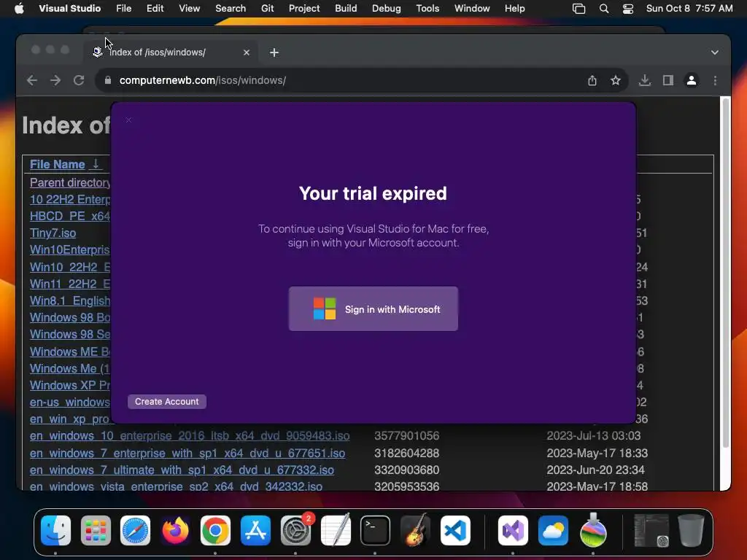
Task: Open the Search menu
Action: (231, 8)
